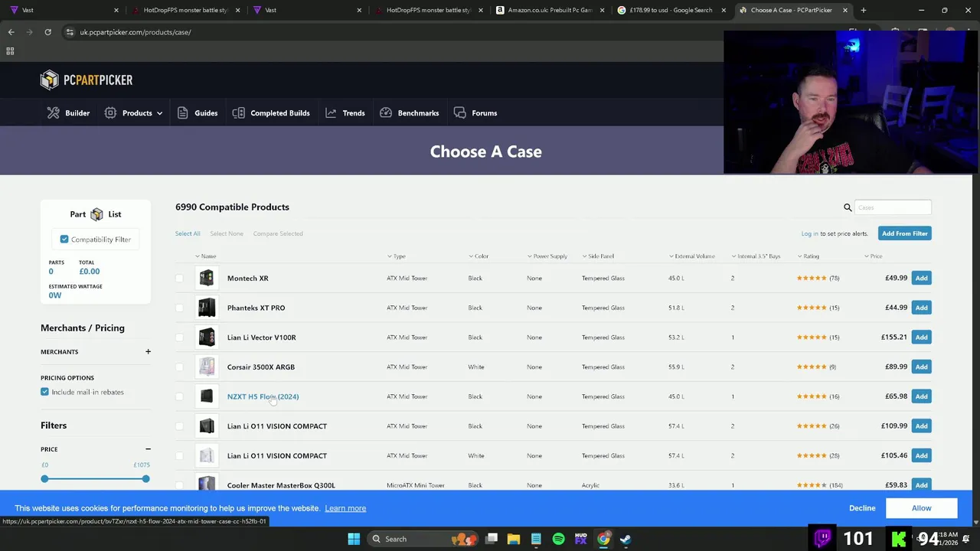Sort by Color column
Image resolution: width=980 pixels, height=551 pixels.
click(479, 256)
